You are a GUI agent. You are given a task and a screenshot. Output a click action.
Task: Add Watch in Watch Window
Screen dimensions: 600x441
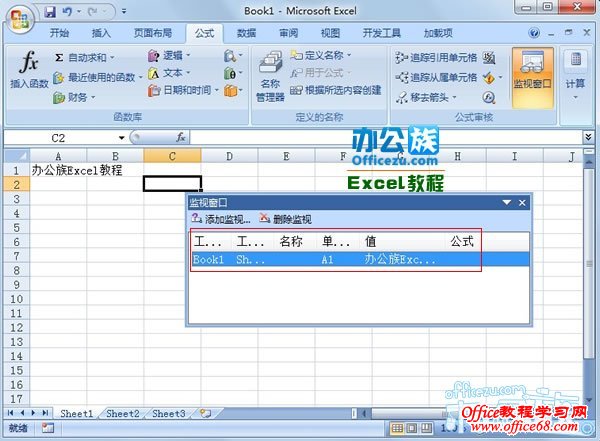click(x=221, y=219)
